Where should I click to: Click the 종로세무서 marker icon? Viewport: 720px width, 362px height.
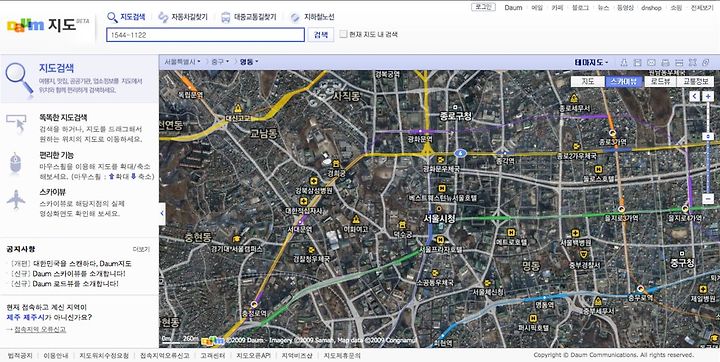574,98
